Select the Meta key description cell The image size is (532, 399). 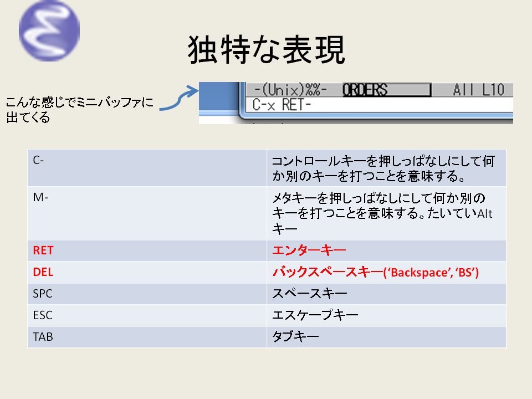[x=386, y=213]
